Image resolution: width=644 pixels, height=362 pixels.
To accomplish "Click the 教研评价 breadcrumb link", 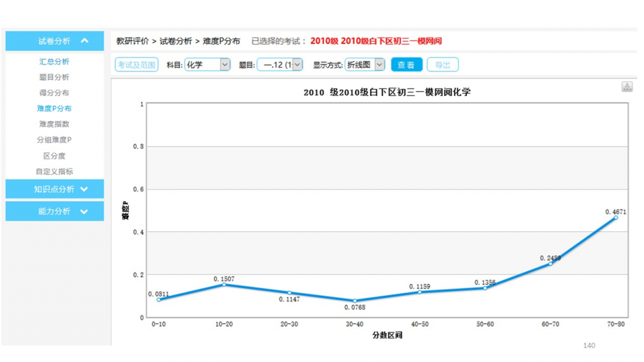I will 133,41.
